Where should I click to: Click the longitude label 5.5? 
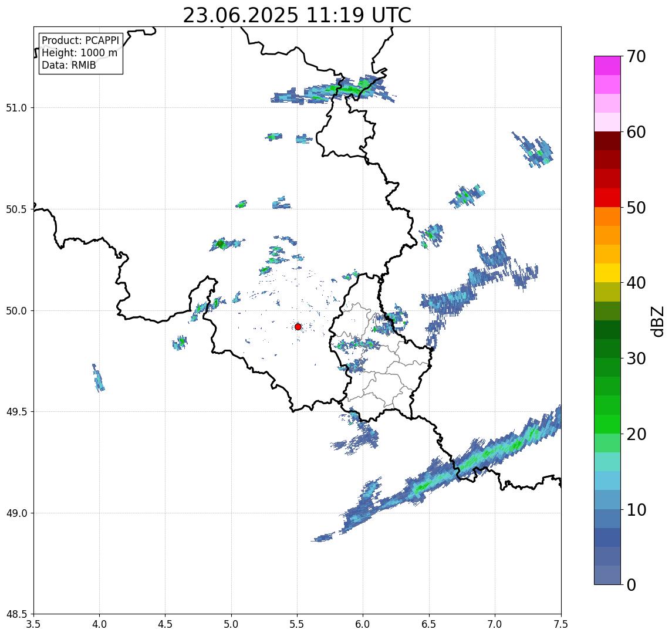click(x=298, y=624)
